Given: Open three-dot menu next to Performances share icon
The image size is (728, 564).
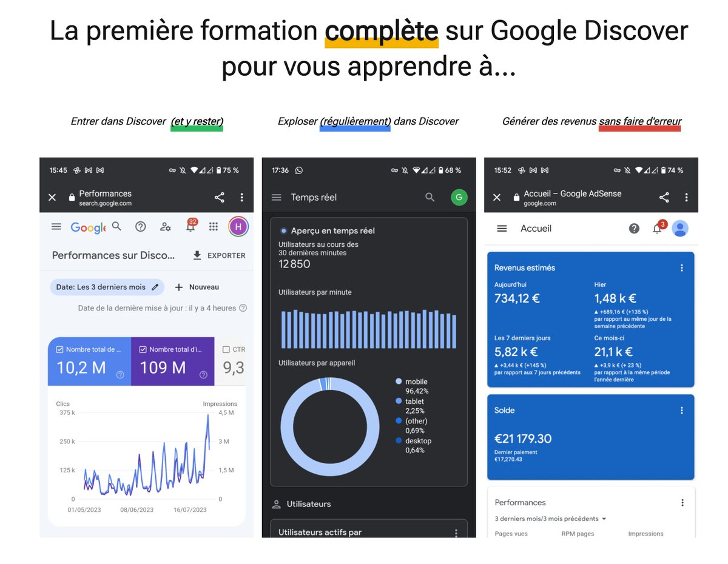Looking at the screenshot, I should point(241,197).
